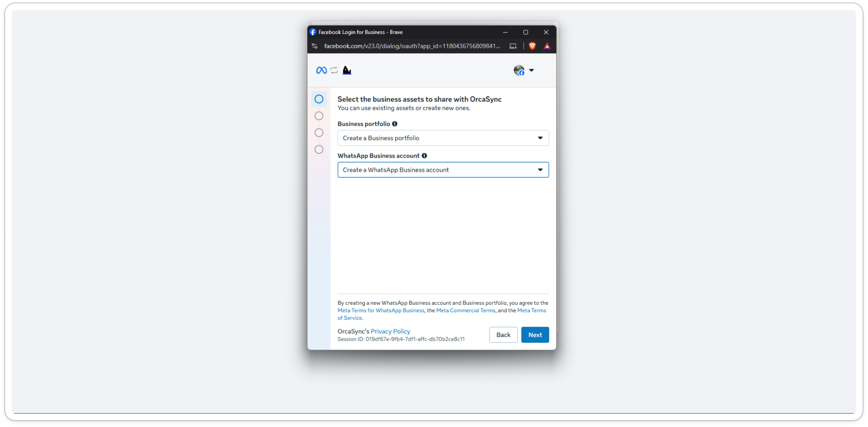Minimize the Facebook Login for Business window
This screenshot has width=868, height=427.
pos(505,32)
